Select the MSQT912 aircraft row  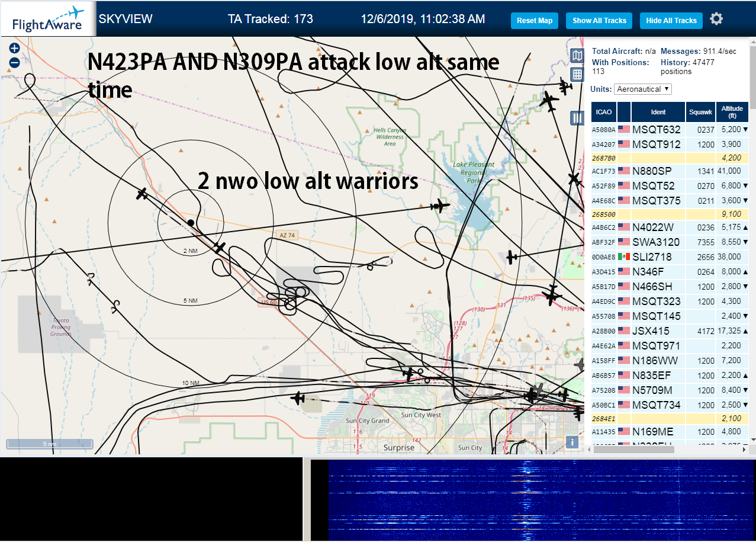click(670, 145)
